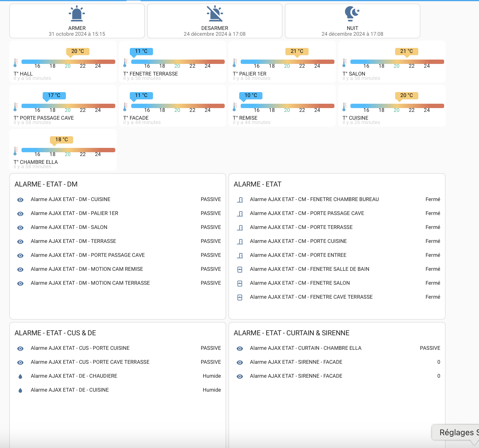Open the partially visible Réglages button

[455, 433]
